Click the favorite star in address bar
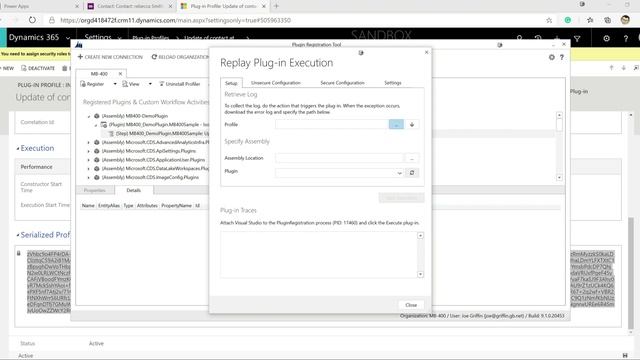640x360 pixels. tap(549, 20)
